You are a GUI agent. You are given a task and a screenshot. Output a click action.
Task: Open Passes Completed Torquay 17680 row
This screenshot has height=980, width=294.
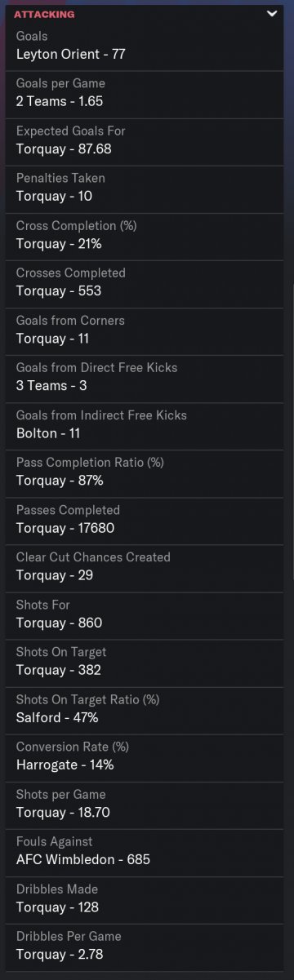point(147,520)
